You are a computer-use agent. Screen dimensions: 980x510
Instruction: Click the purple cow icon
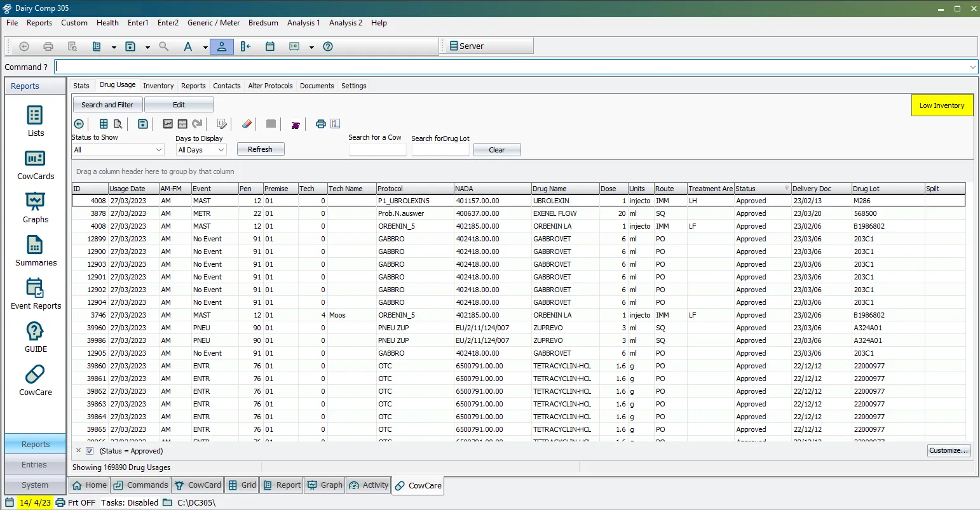(x=296, y=124)
